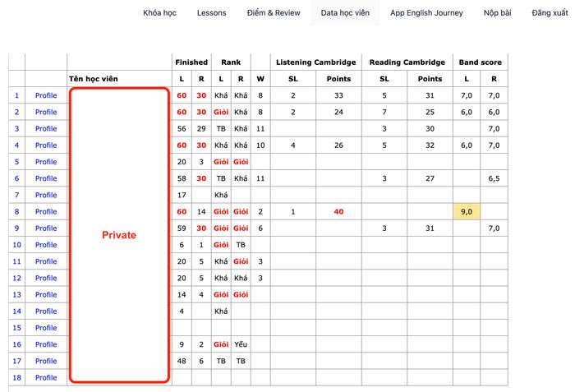The height and width of the screenshot is (392, 575).
Task: Select the Data học viên tab
Action: coord(344,13)
